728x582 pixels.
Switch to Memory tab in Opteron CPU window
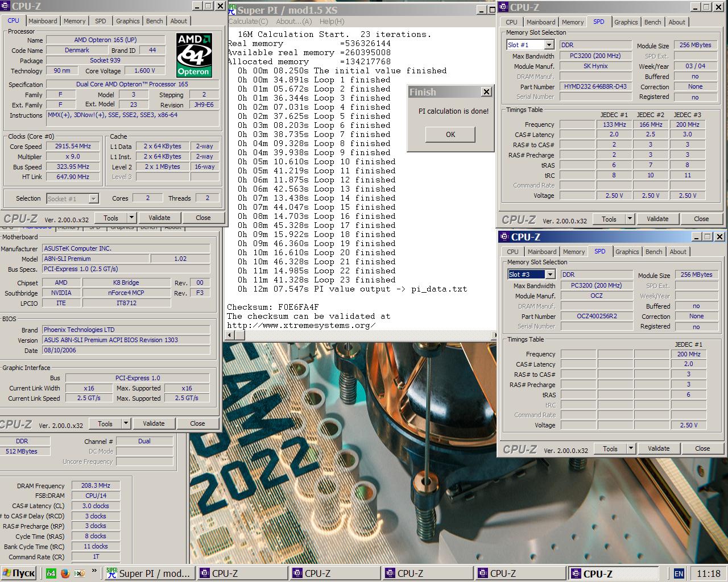75,21
